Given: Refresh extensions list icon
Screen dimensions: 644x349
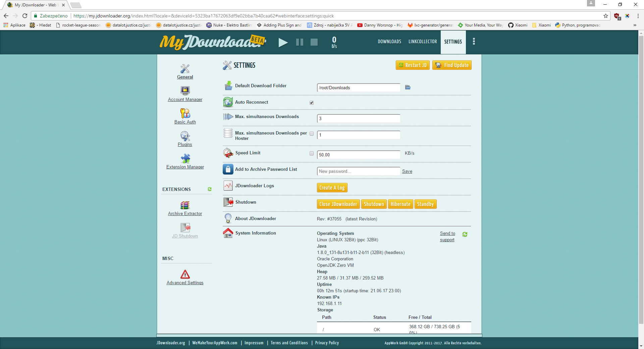Looking at the screenshot, I should (x=210, y=189).
